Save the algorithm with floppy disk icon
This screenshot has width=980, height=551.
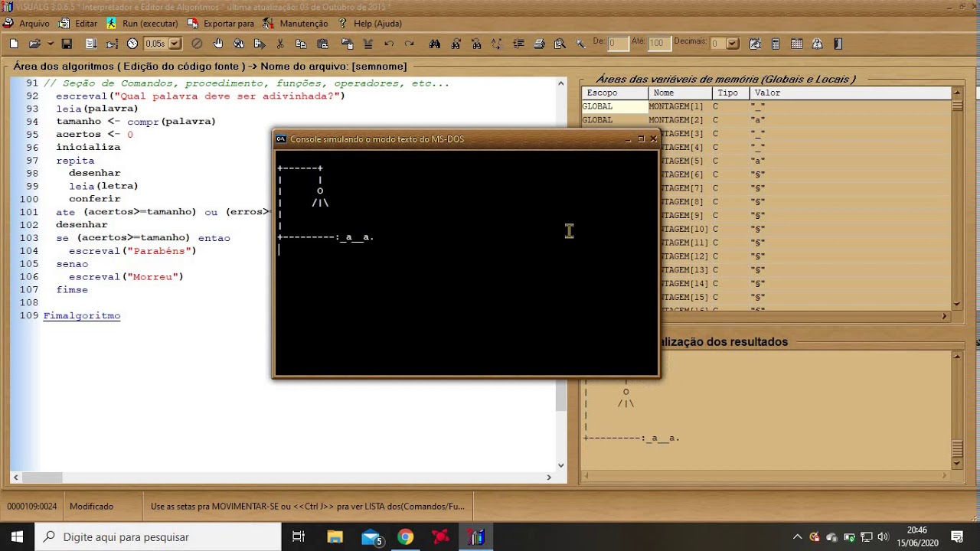(67, 44)
